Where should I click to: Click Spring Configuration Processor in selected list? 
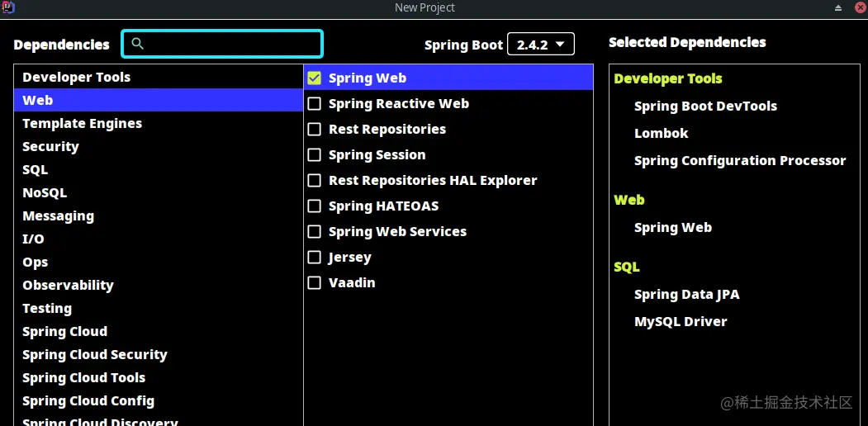740,161
